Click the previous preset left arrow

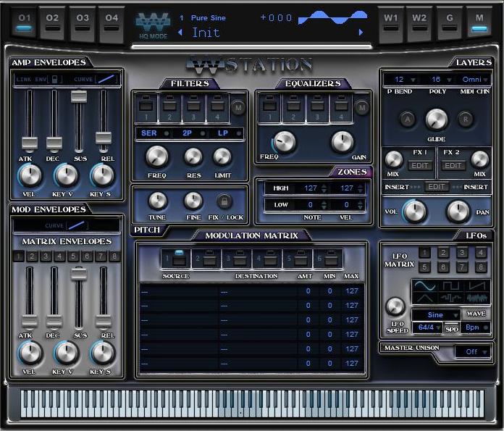tap(180, 32)
